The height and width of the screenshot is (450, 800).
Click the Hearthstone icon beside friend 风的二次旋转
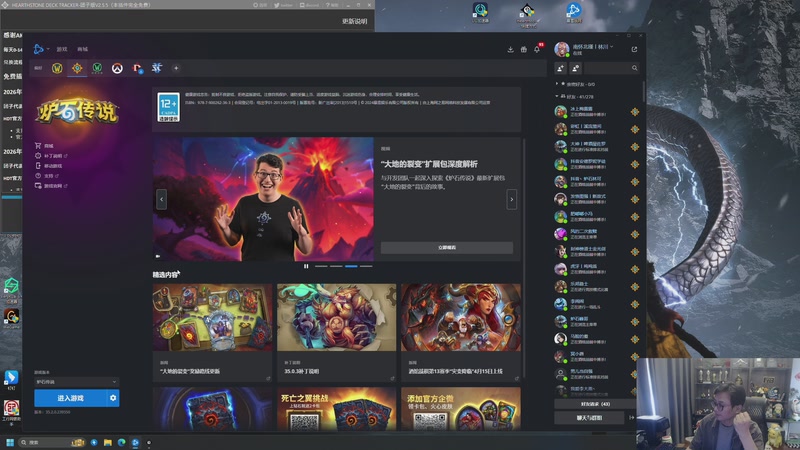click(635, 234)
